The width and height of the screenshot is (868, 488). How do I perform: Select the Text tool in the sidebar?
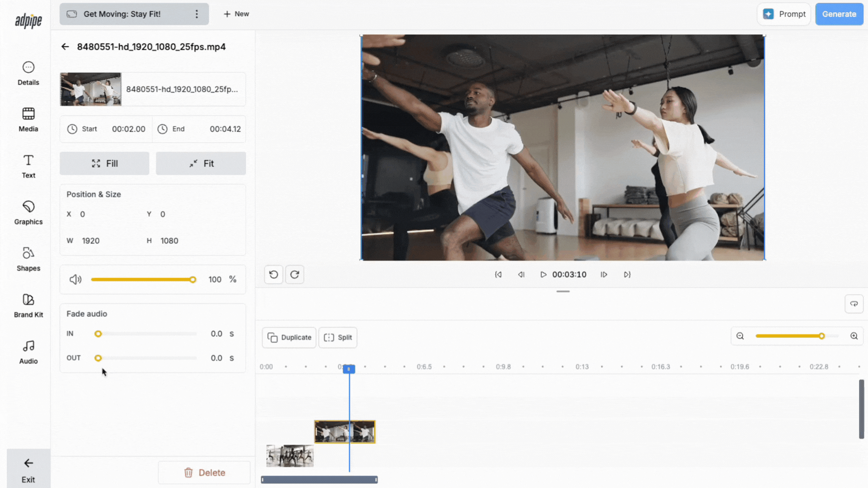tap(28, 166)
